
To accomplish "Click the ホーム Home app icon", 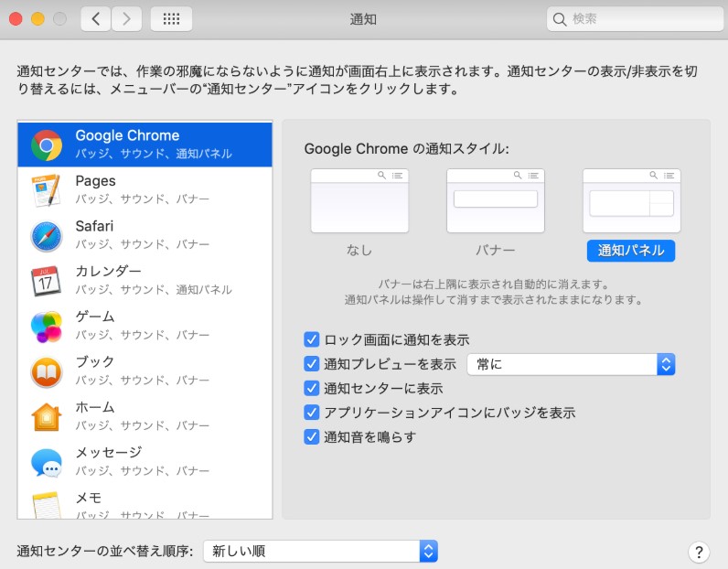I will (x=47, y=417).
